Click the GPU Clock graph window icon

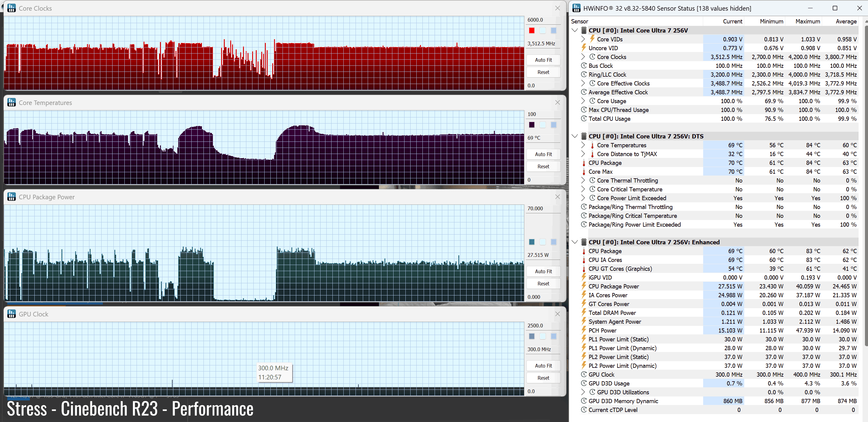click(x=12, y=314)
